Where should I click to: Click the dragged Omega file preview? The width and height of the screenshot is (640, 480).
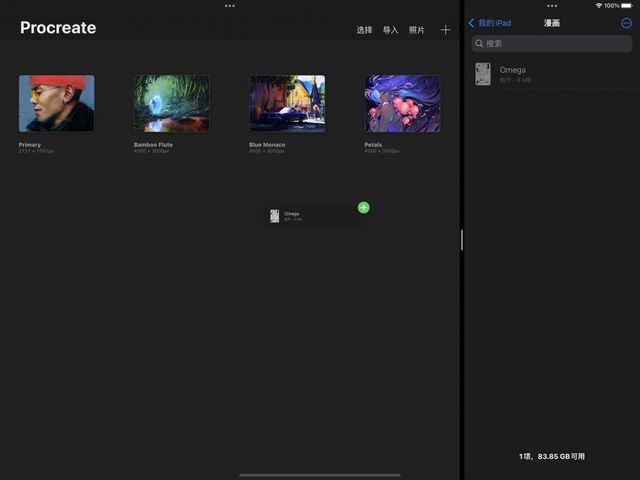pos(314,216)
